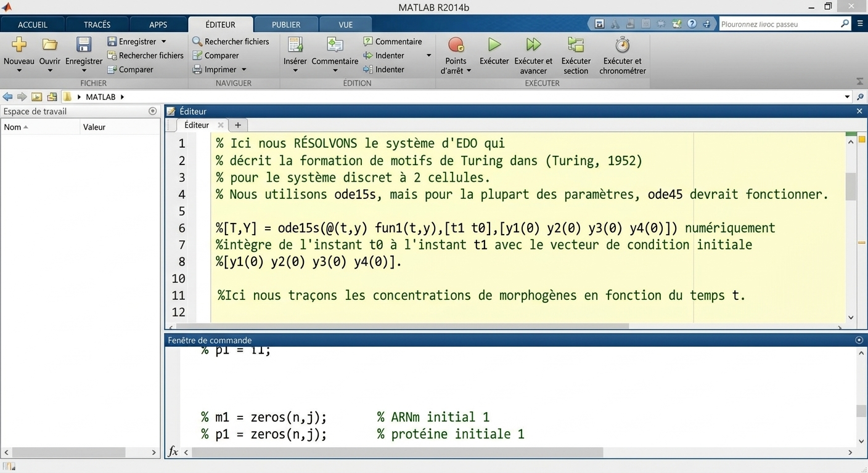Click the text "% protéine initiale 1"
868x473 pixels.
pyautogui.click(x=451, y=434)
